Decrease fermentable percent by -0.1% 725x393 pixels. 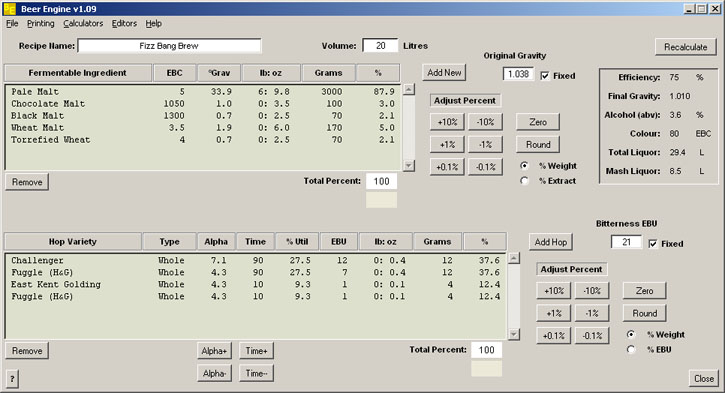485,167
